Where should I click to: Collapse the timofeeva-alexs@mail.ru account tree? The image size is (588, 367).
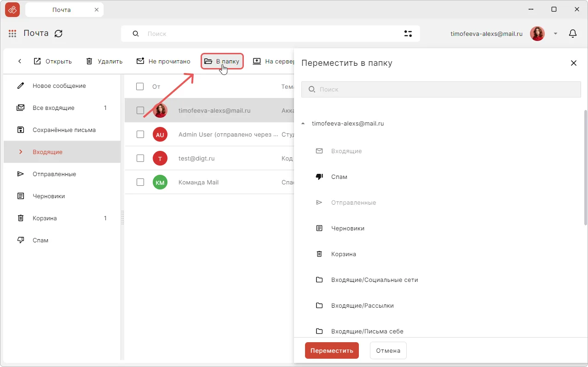[x=303, y=124]
